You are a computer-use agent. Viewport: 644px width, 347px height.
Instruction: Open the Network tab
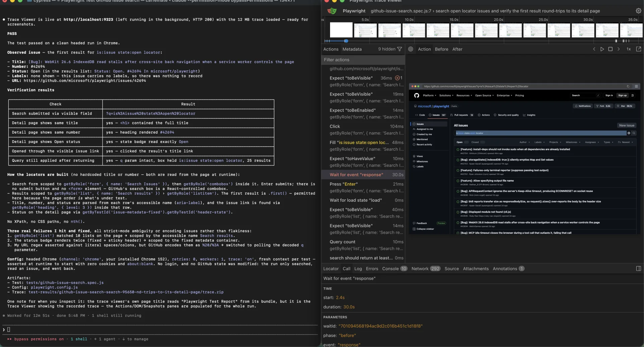point(426,269)
